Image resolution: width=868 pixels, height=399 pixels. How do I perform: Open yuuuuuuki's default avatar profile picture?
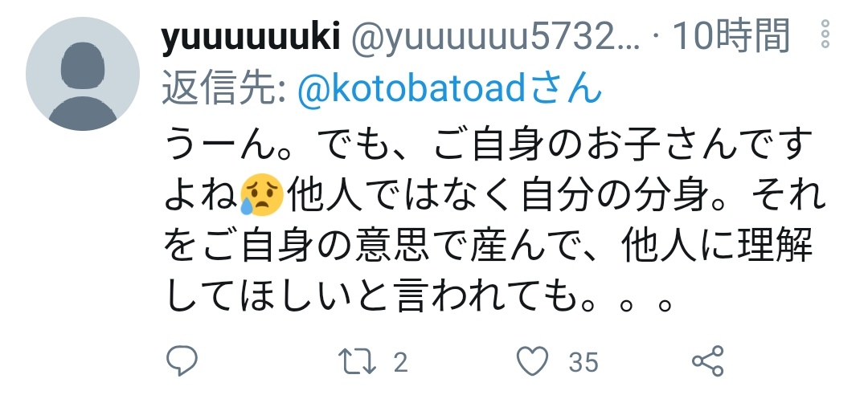[83, 74]
